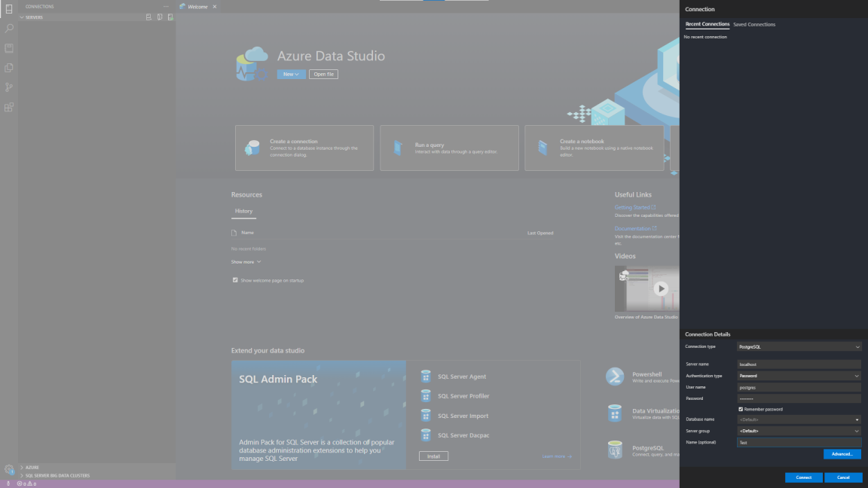Screen dimensions: 868x488
Task: Click the Run a query card icon
Action: (x=398, y=148)
